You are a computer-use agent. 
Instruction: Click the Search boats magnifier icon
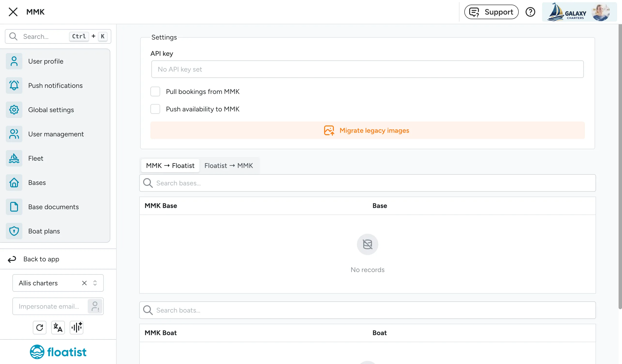tap(148, 310)
